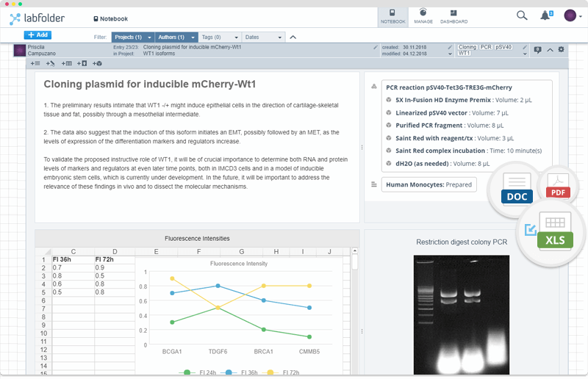Image resolution: width=588 pixels, height=379 pixels.
Task: Export entry as PDF
Action: (x=558, y=187)
